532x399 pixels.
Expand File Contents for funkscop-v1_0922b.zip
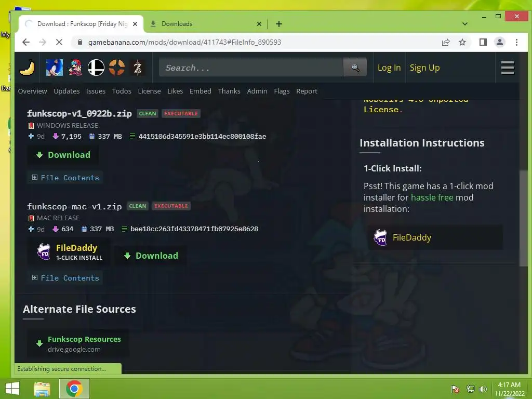65,178
